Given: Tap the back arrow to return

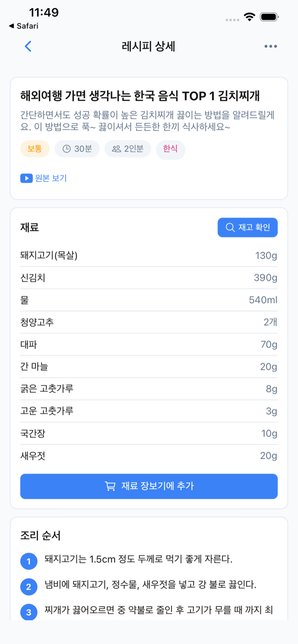Looking at the screenshot, I should coord(28,46).
